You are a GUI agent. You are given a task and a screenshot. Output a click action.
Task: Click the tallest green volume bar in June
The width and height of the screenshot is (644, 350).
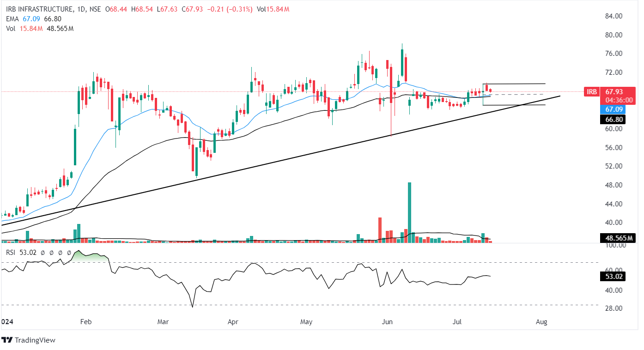click(409, 212)
